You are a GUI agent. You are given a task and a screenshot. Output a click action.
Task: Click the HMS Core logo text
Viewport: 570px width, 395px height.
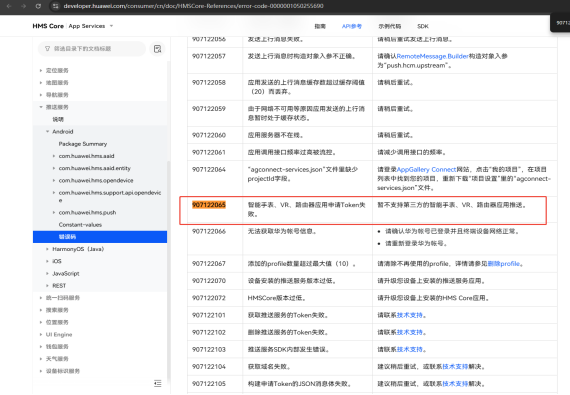[x=48, y=26]
